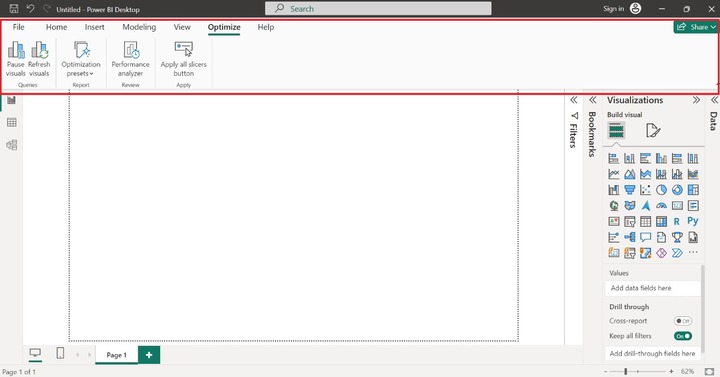The width and height of the screenshot is (720, 377).
Task: Switch to Model view in left sidebar
Action: coord(11,145)
